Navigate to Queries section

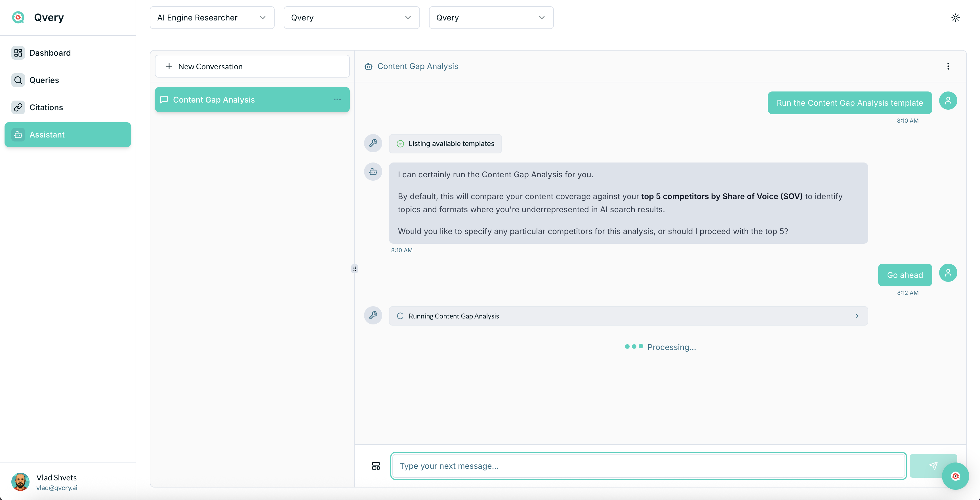[x=44, y=80]
